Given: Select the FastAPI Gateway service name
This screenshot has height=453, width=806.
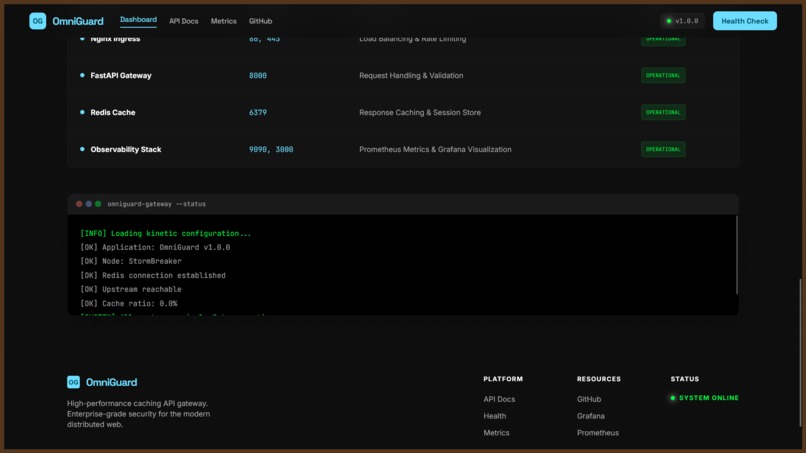Looking at the screenshot, I should [x=121, y=76].
